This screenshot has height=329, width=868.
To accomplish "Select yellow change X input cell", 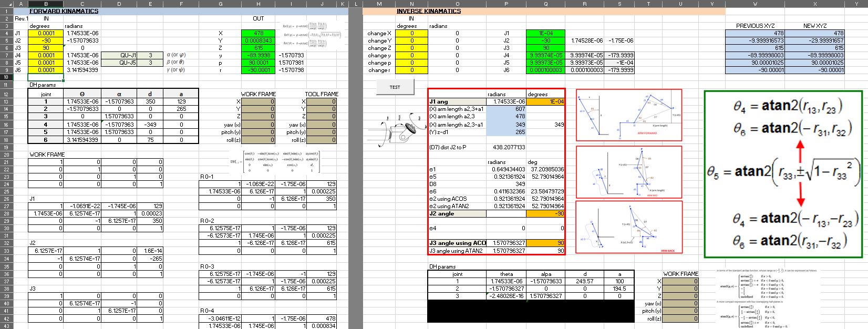I will (411, 33).
